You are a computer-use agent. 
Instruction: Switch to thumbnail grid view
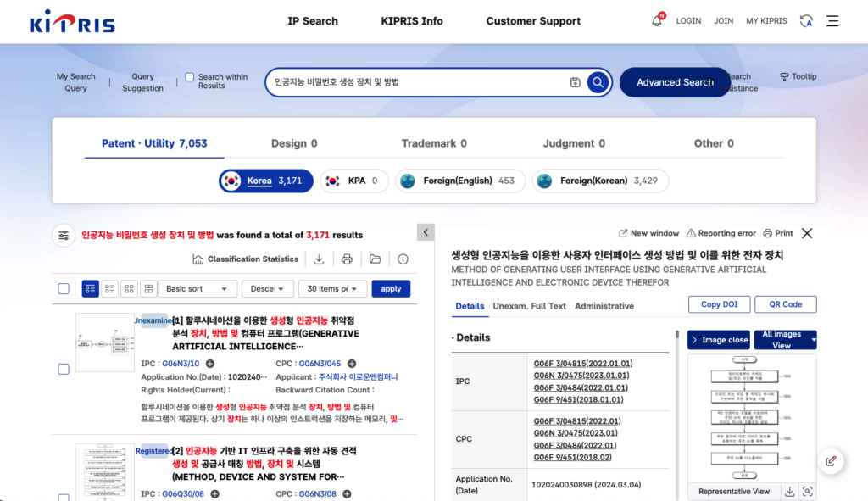pyautogui.click(x=130, y=289)
